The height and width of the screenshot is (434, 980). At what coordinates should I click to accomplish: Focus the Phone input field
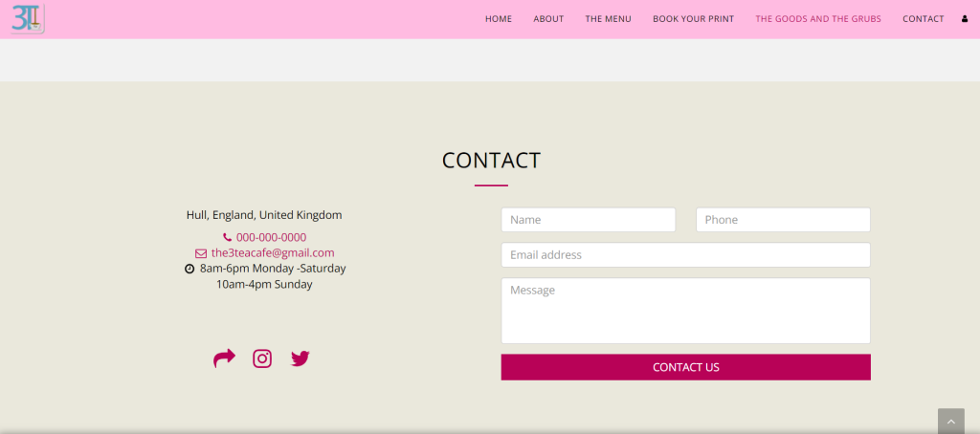(x=783, y=220)
